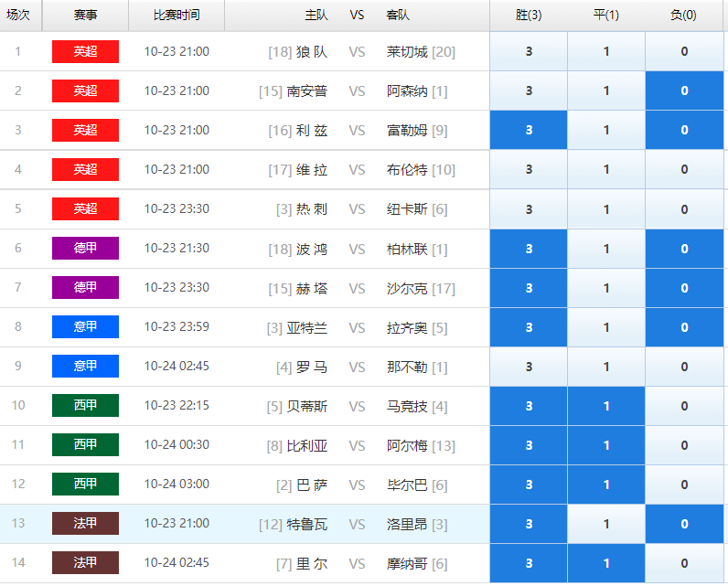The height and width of the screenshot is (586, 728).
Task: Click away team 摩纳哥
Action: point(407,564)
